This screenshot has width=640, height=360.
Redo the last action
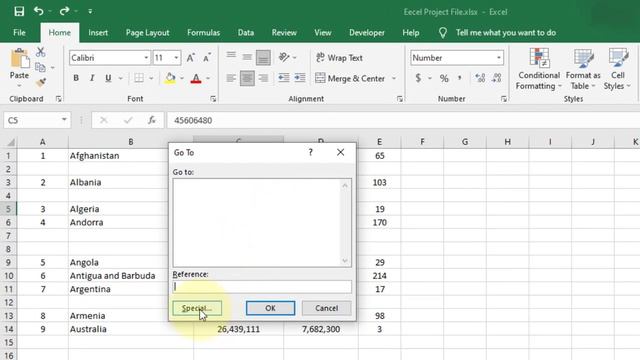point(64,11)
